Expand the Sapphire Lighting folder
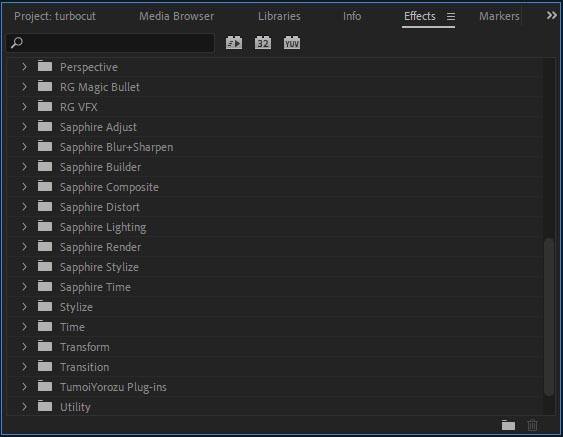Screen dimensions: 563x437 tap(24, 227)
